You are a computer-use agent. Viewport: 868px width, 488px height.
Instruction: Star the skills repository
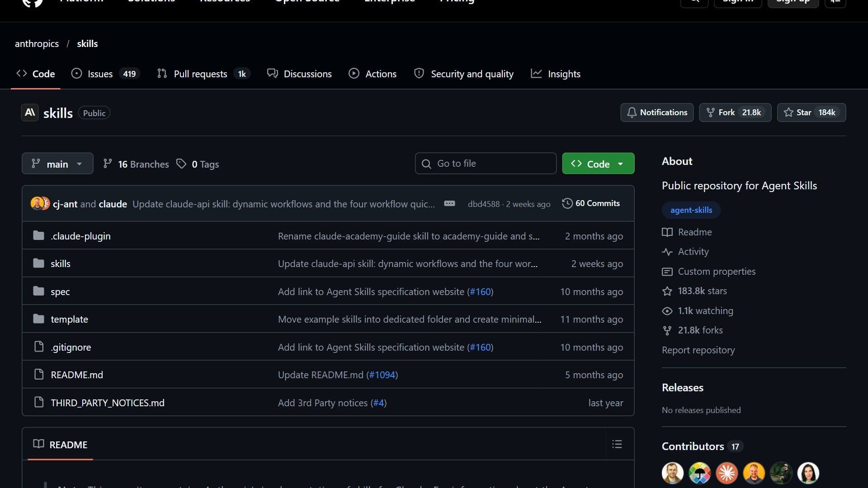(811, 113)
